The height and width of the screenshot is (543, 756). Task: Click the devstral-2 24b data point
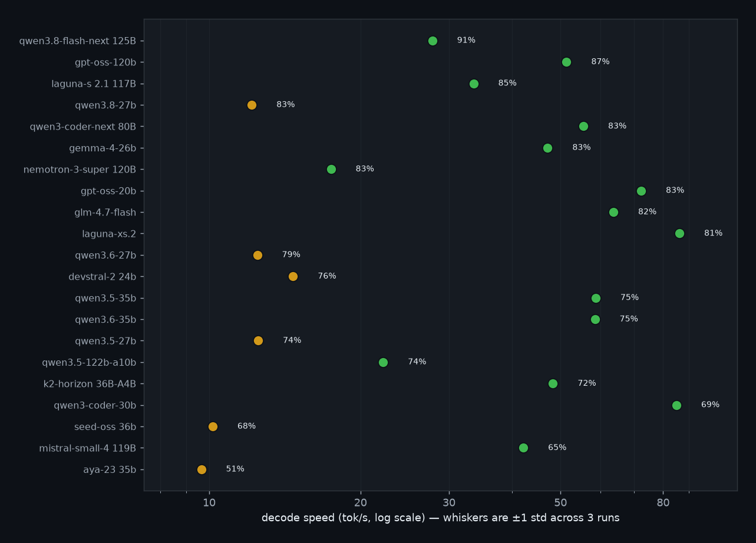pos(293,276)
